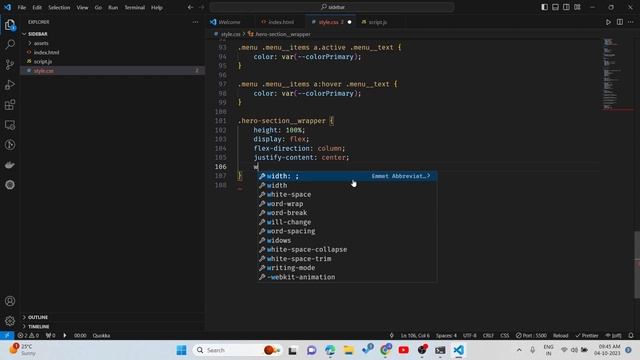Click Ln 106, Col 6 in status bar
640x360 pixels.
[415, 336]
